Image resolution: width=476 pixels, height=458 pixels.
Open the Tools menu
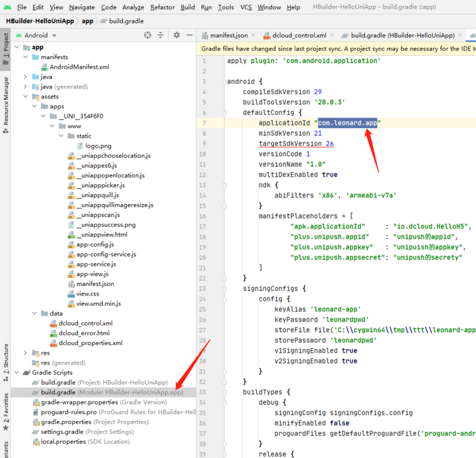pyautogui.click(x=226, y=7)
